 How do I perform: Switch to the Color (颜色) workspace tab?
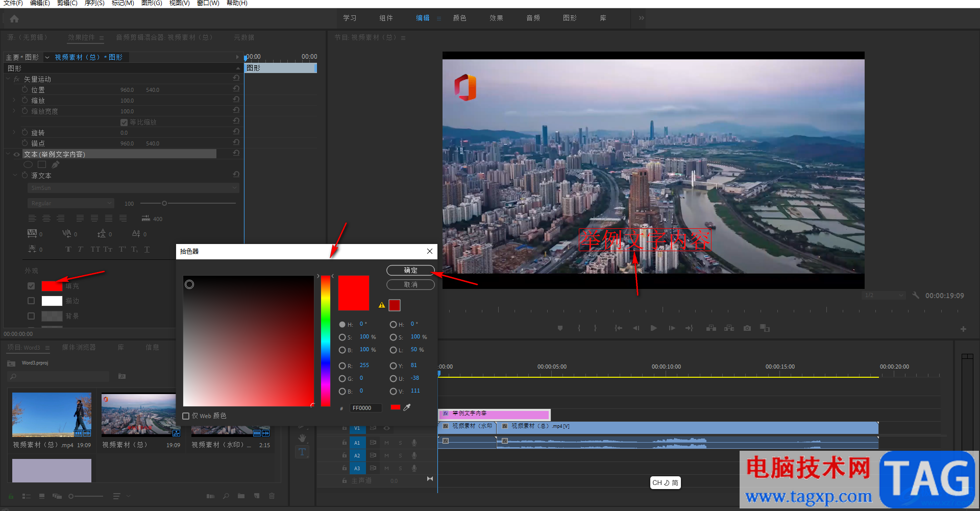[459, 18]
